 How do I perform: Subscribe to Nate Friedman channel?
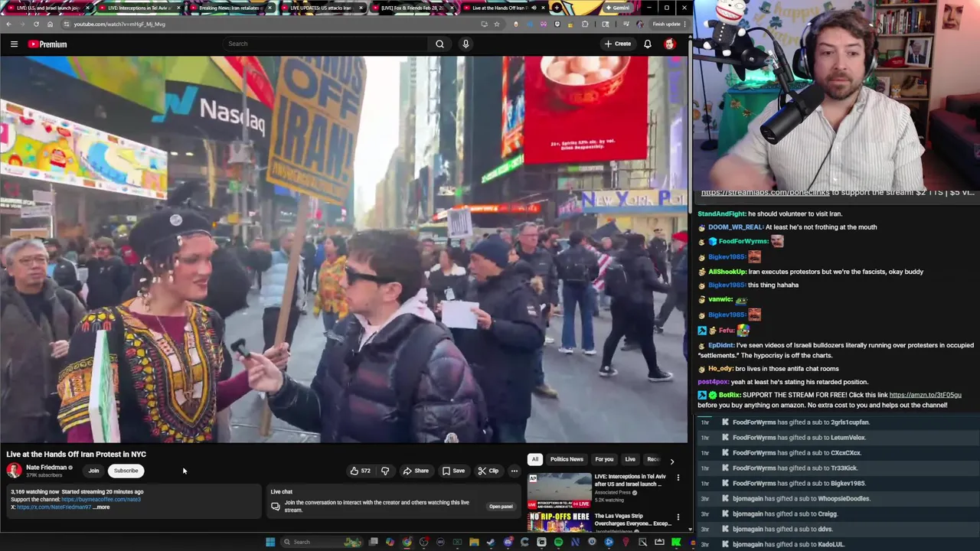point(126,471)
